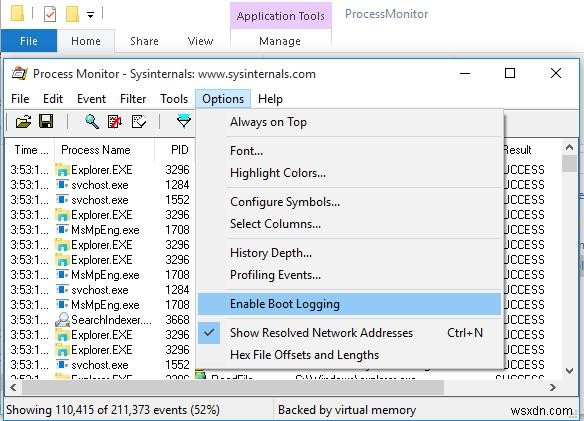Click PID value 3668
The image size is (584, 421).
click(177, 320)
